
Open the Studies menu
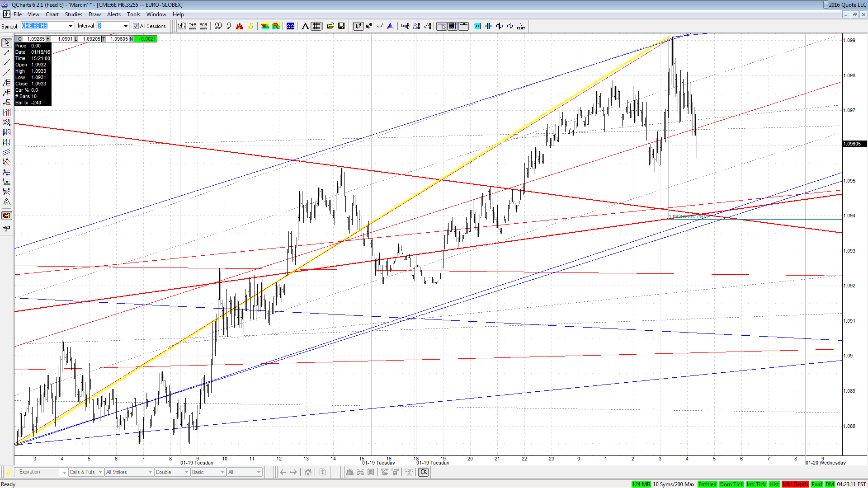(74, 14)
